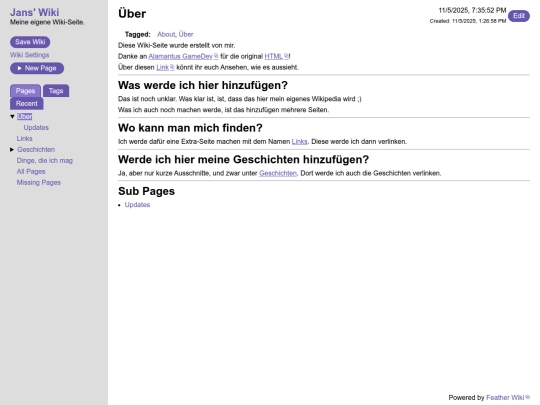
Task: Click 'Was werde ich hier hinzufügen?' heading
Action: [x=203, y=85]
